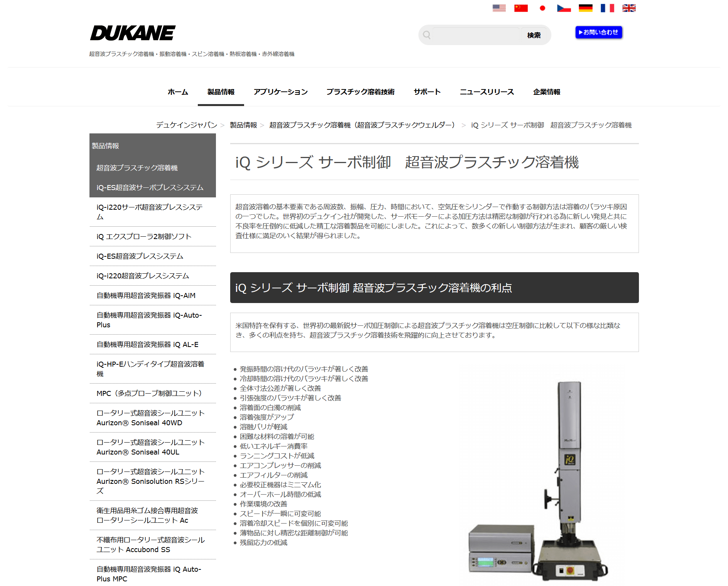Click the tagline under the DUKANE logo
Screen dimensions: 728x586
[192, 54]
